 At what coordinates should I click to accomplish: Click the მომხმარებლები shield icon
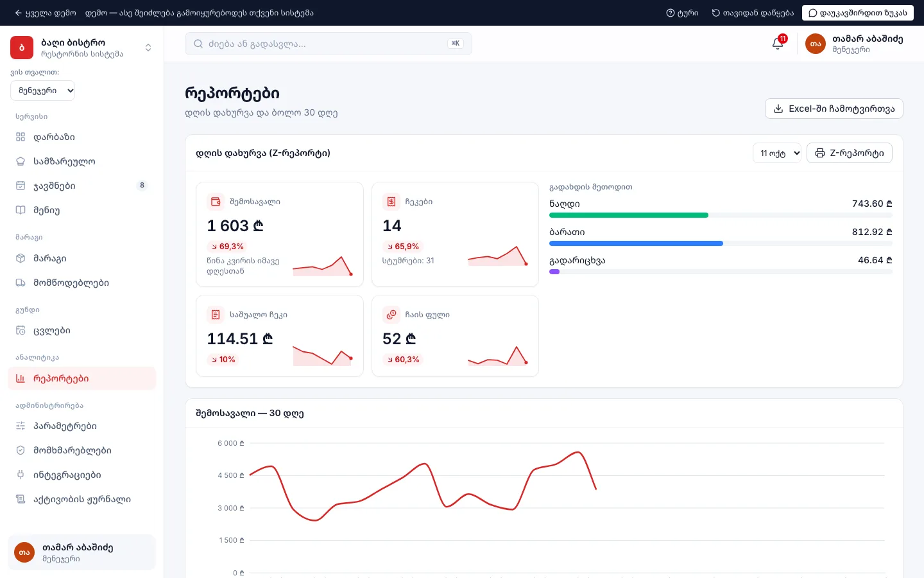click(x=21, y=450)
